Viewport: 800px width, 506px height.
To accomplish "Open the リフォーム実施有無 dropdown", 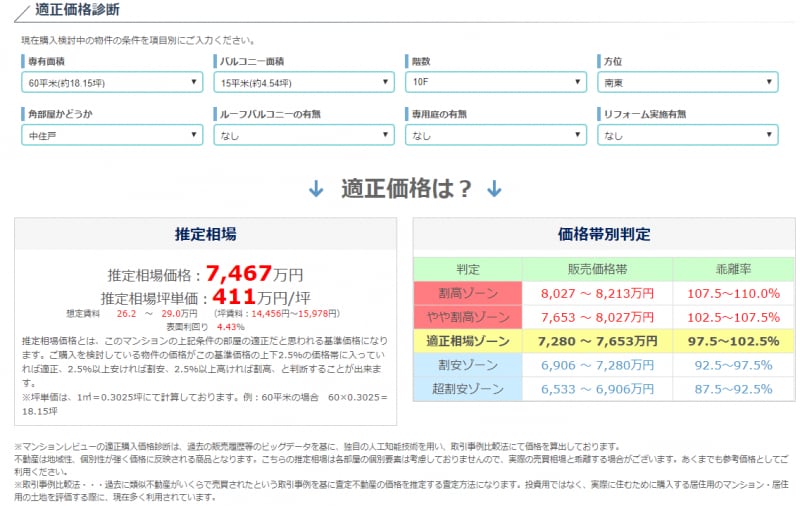I will 688,135.
